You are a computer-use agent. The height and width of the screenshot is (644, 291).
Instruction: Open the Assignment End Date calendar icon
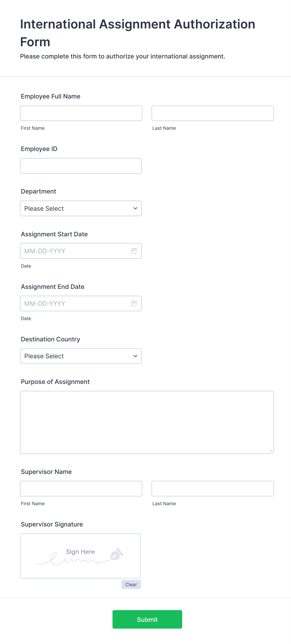tap(134, 304)
